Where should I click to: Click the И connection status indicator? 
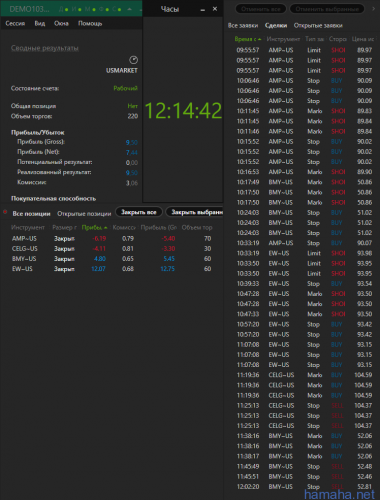pyautogui.click(x=77, y=9)
